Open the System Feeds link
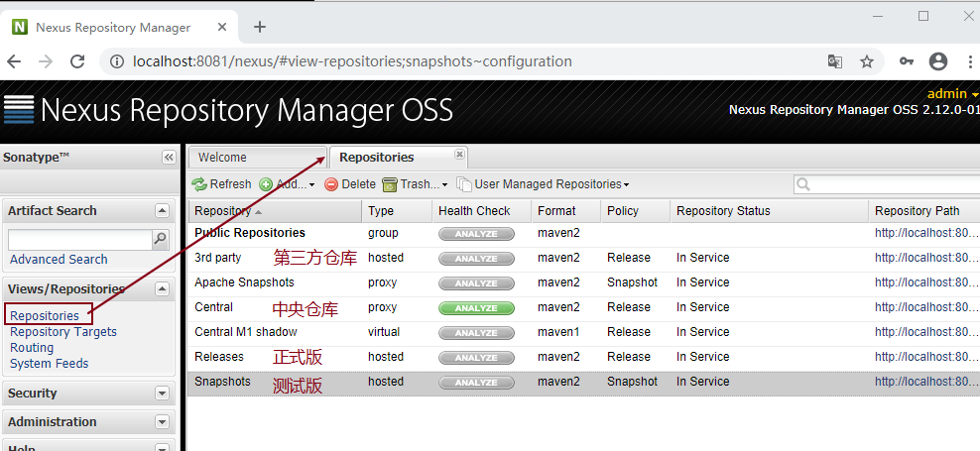 [50, 363]
